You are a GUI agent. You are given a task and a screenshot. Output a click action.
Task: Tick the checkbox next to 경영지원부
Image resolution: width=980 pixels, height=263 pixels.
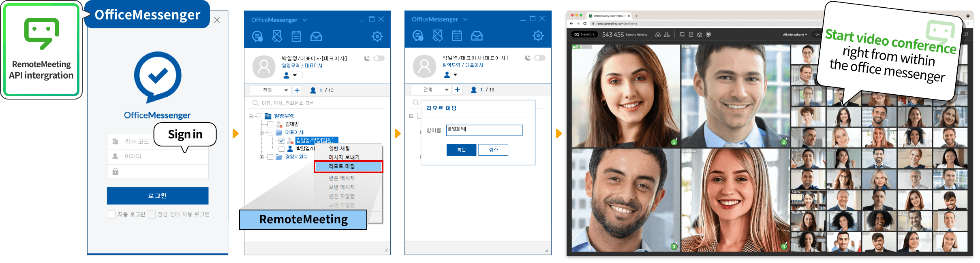pyautogui.click(x=270, y=157)
